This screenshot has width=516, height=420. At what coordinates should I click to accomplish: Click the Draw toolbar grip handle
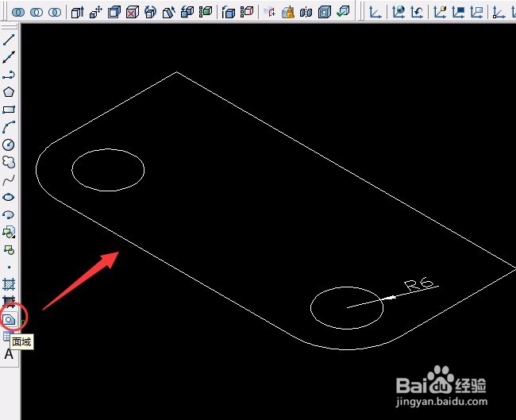9,26
